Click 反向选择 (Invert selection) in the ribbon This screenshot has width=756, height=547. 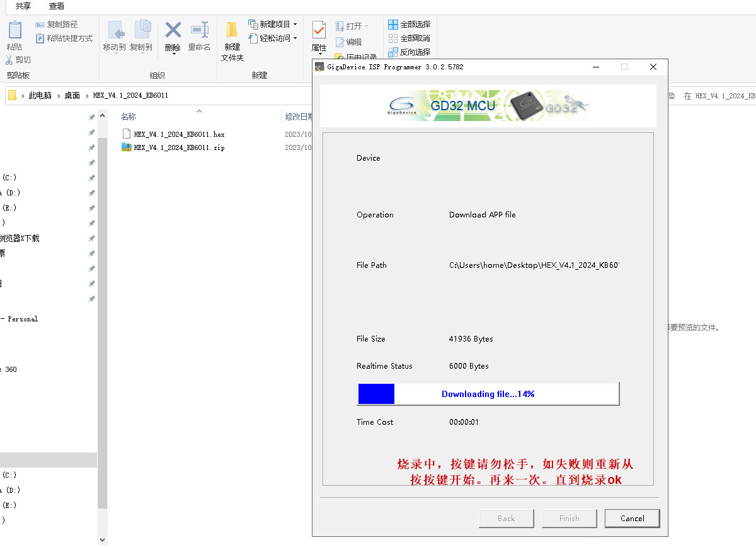pyautogui.click(x=409, y=52)
